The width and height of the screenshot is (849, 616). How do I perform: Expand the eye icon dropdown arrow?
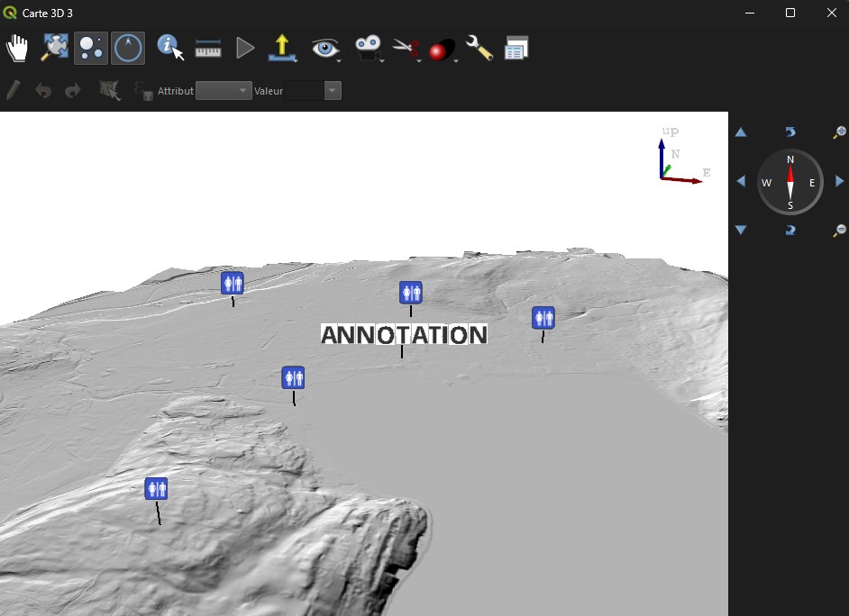[x=339, y=61]
